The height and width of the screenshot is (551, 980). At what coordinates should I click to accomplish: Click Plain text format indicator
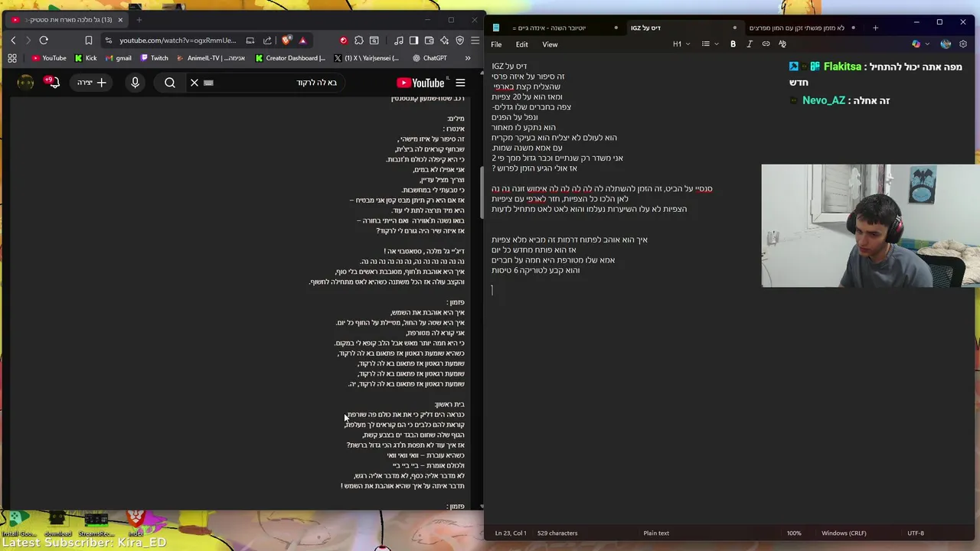pos(656,533)
